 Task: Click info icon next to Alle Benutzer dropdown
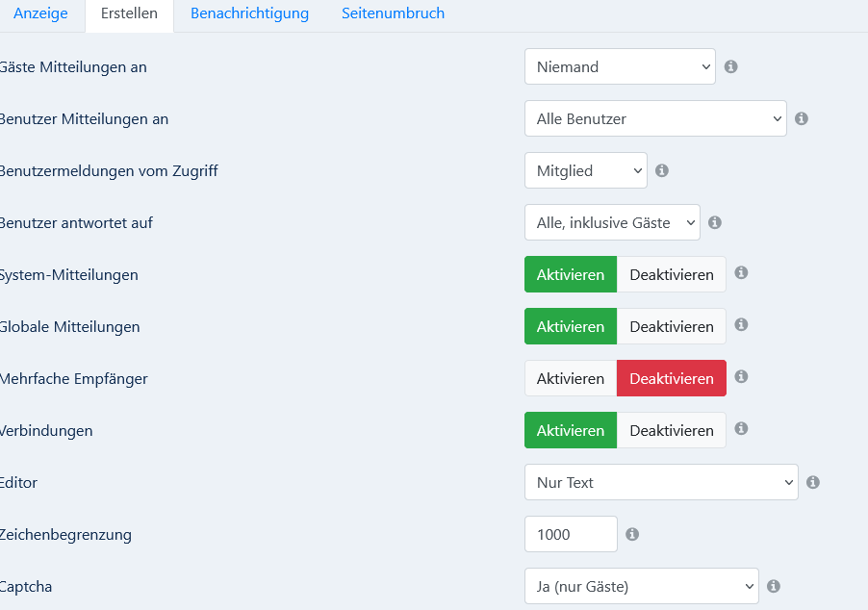click(x=801, y=118)
